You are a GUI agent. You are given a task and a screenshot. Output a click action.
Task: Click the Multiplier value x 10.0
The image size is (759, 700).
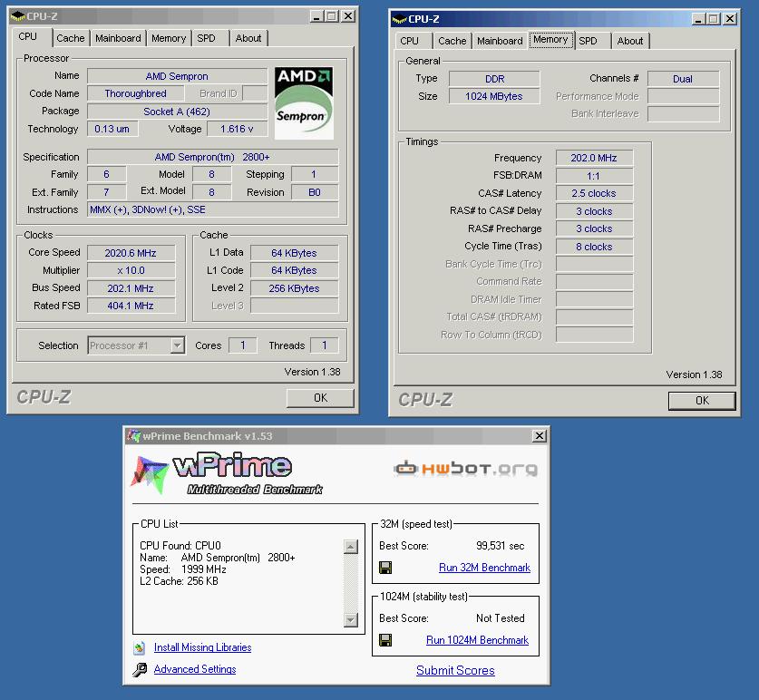coord(131,270)
